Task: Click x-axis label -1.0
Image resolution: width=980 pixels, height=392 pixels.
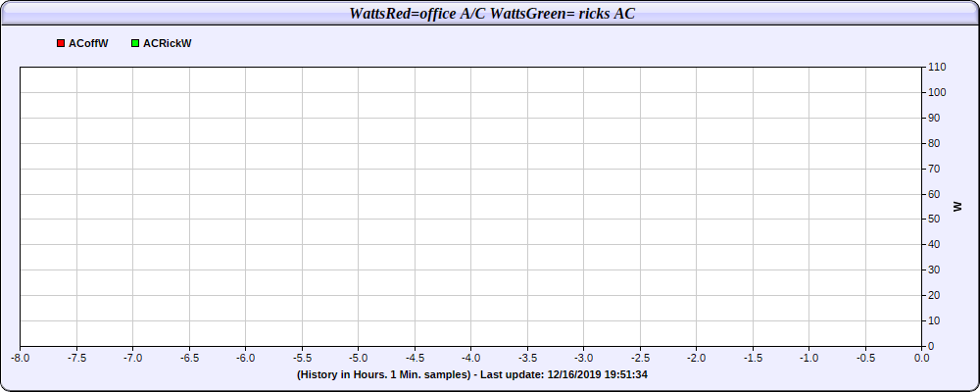Action: [x=808, y=359]
